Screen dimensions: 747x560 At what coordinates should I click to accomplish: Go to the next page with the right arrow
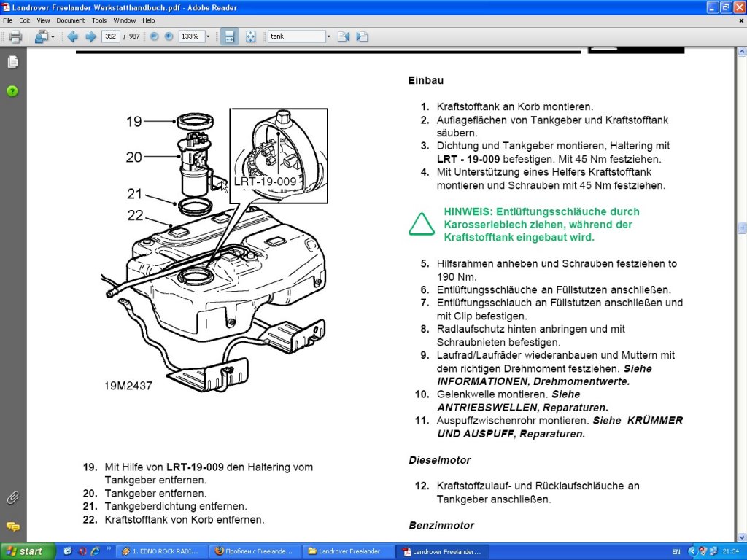(x=90, y=36)
